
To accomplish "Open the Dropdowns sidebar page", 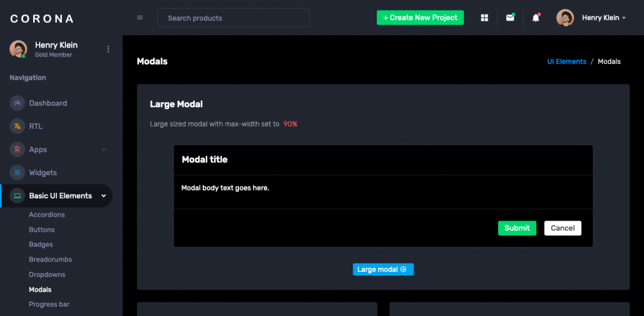I will [47, 275].
